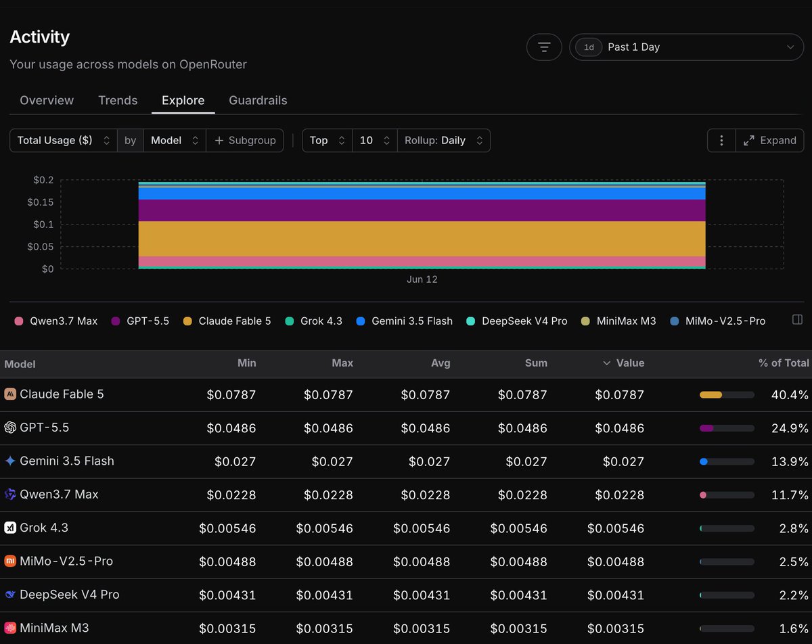The image size is (812, 644).
Task: Toggle Gemini 3.5 Flash legend entry
Action: coord(404,321)
